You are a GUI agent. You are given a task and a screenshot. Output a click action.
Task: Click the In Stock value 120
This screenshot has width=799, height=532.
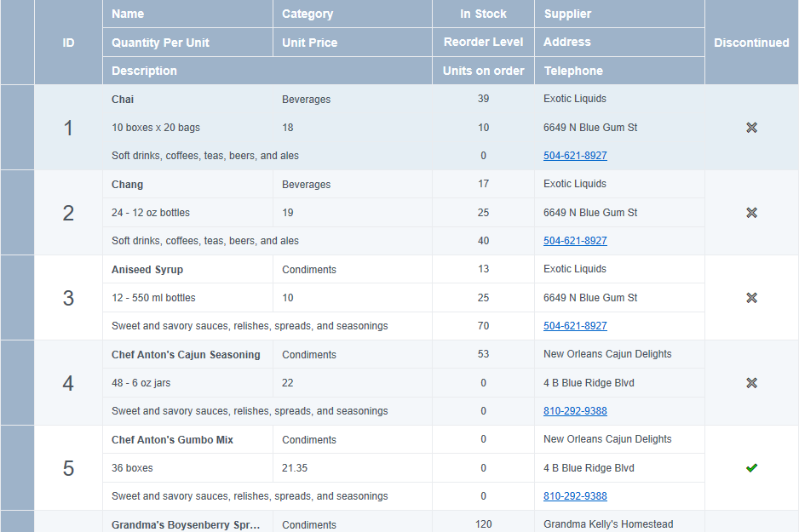pyautogui.click(x=483, y=523)
